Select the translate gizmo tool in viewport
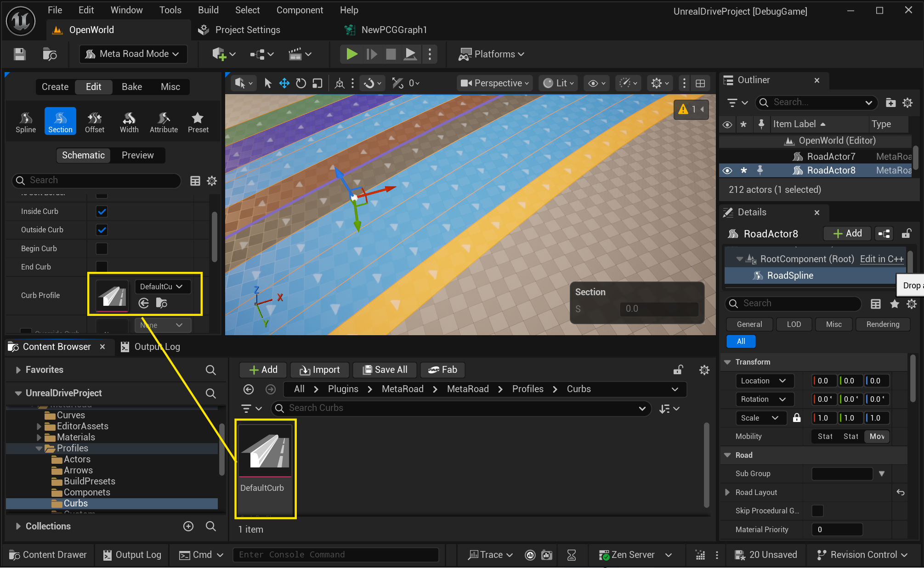 284,83
